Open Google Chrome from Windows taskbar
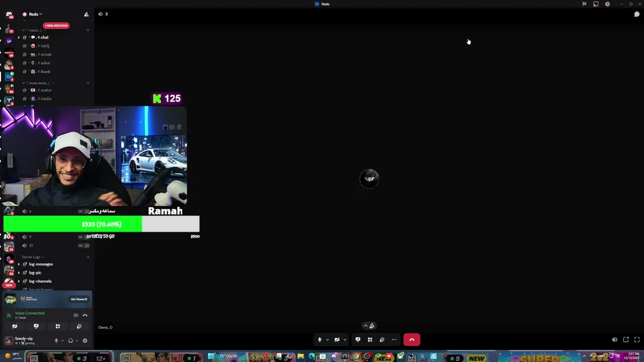 (x=356, y=357)
